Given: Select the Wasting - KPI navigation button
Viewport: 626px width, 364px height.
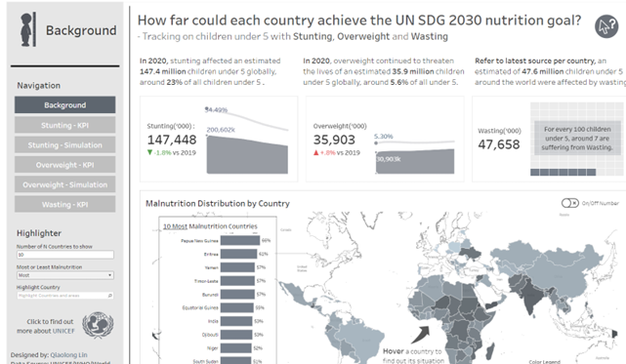Looking at the screenshot, I should tap(65, 204).
